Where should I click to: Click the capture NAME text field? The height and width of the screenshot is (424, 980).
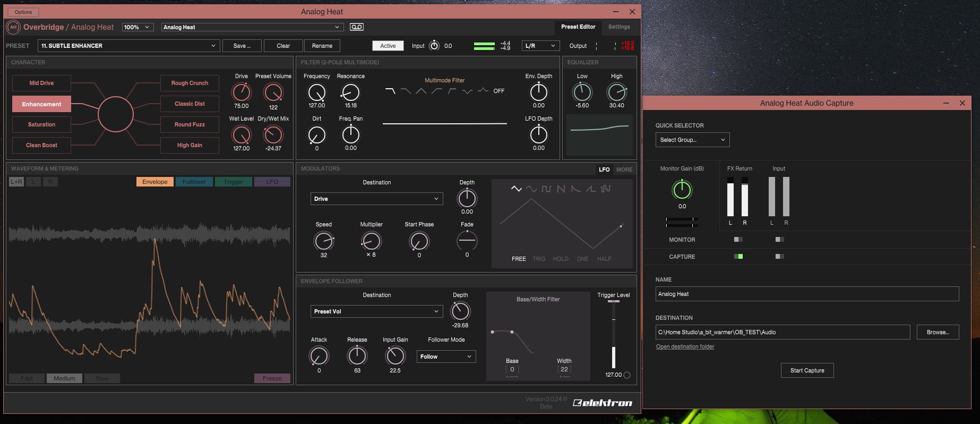point(807,294)
